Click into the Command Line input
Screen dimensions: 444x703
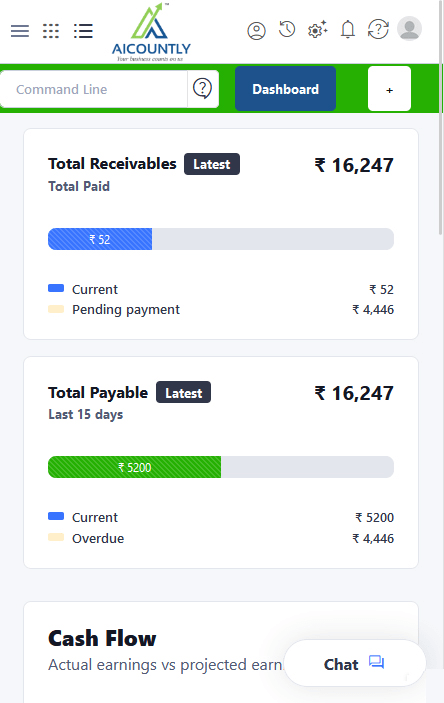tap(94, 89)
